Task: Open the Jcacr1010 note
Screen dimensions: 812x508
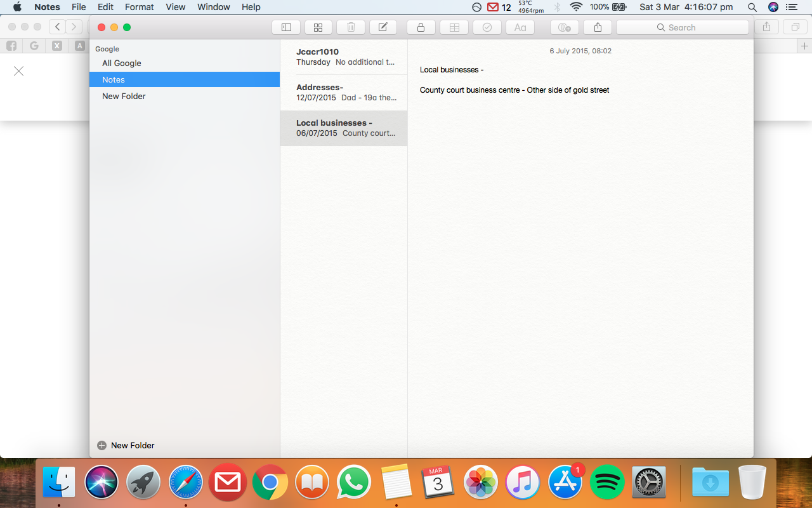Action: (x=344, y=57)
